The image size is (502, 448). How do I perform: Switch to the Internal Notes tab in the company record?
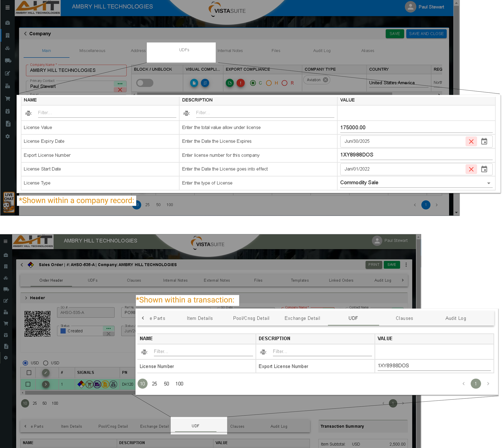coord(230,51)
